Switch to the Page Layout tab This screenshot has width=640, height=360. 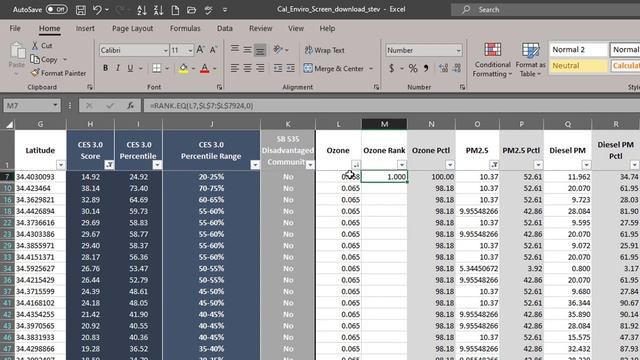[x=132, y=28]
